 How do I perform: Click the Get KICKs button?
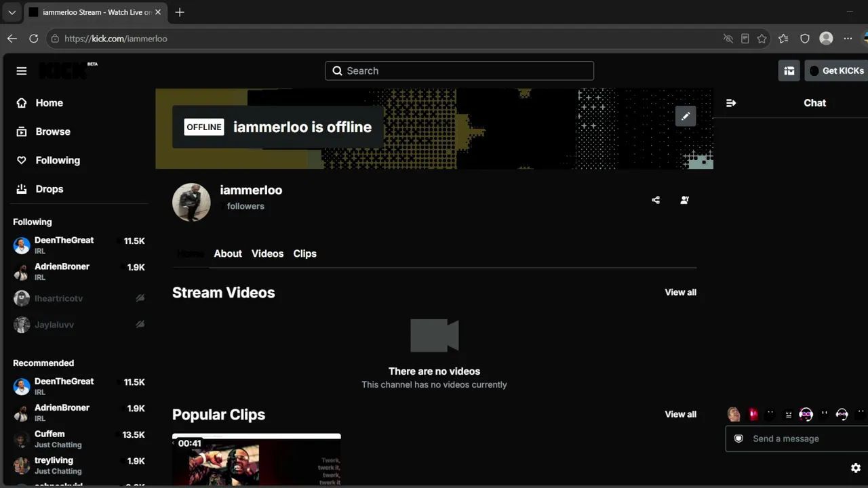tap(836, 70)
